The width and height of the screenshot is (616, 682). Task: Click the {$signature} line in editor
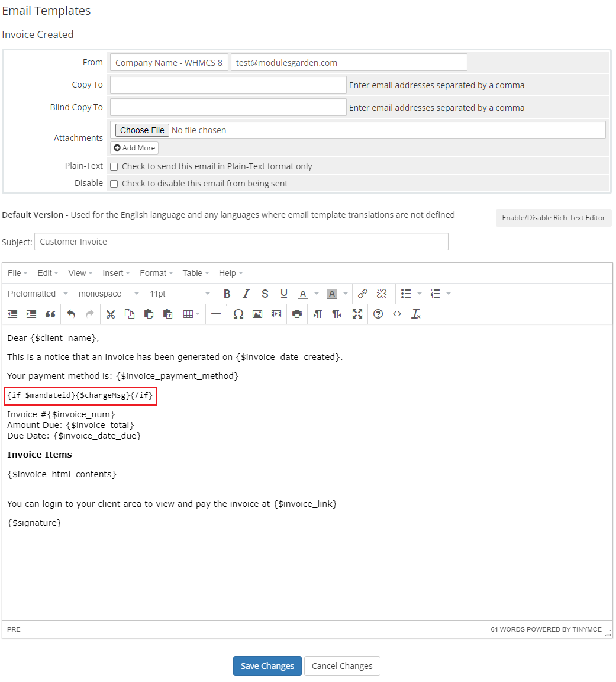(x=34, y=523)
